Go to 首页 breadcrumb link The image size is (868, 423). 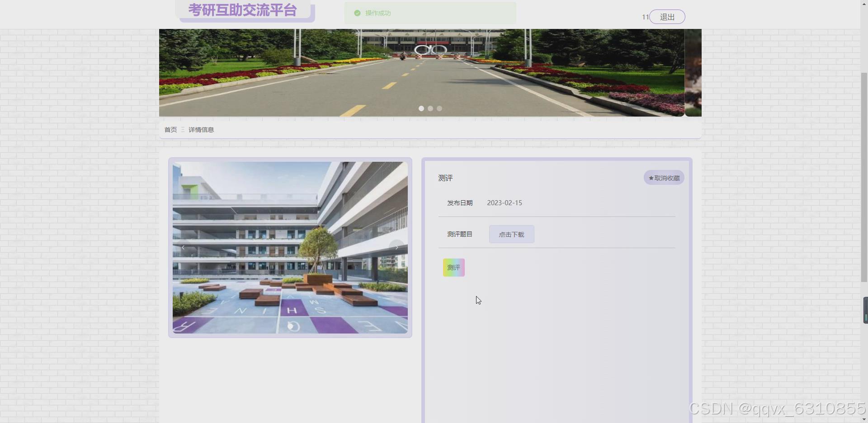coord(170,130)
